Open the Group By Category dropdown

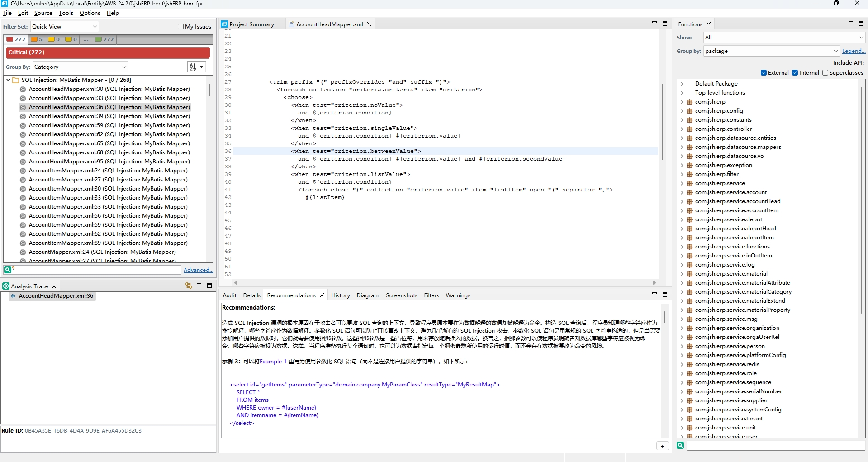[x=80, y=67]
